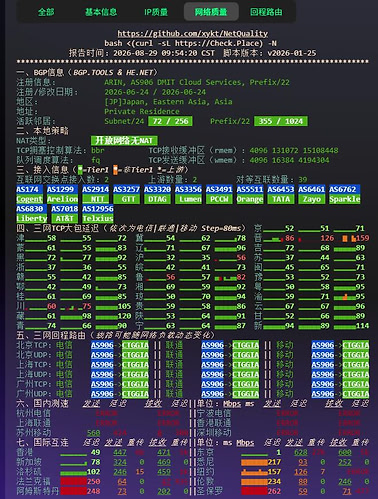Viewport: 378px width, 499px height.
Task: Click the active 网络质量 tab
Action: click(211, 12)
